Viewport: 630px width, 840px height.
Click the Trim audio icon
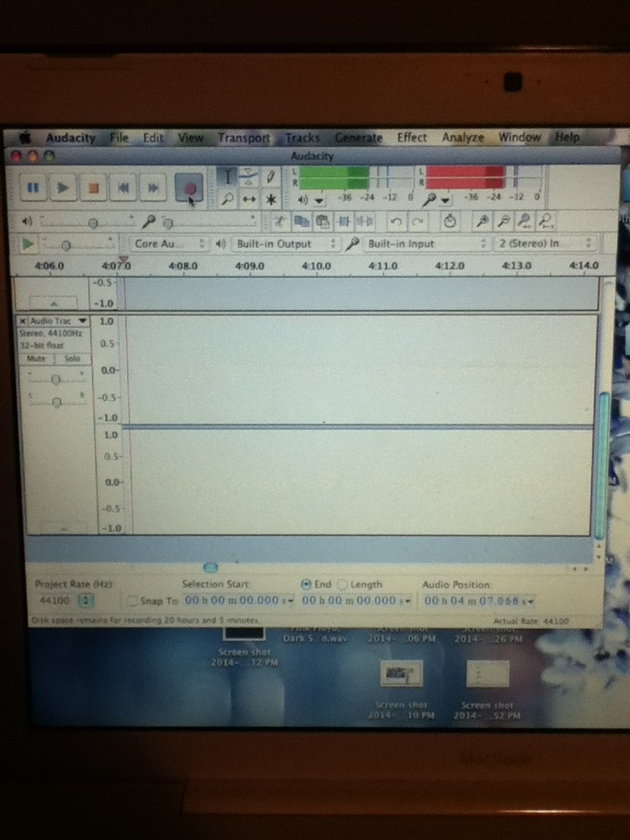tap(344, 221)
